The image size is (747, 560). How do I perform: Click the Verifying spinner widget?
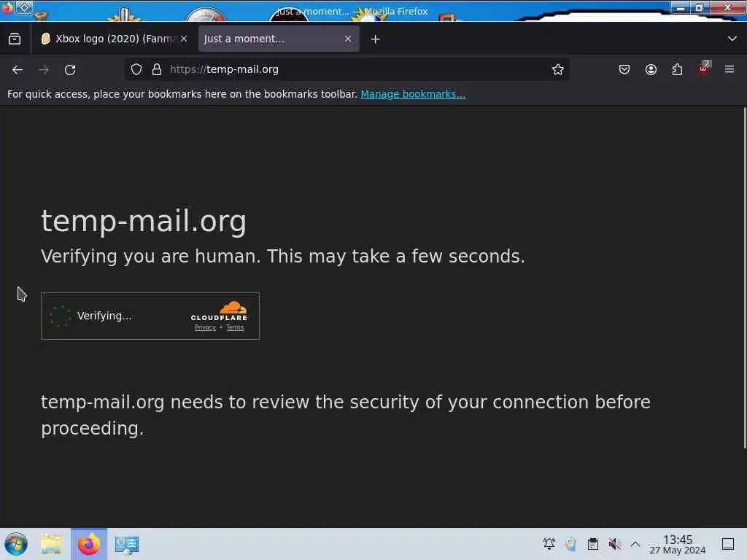61,316
